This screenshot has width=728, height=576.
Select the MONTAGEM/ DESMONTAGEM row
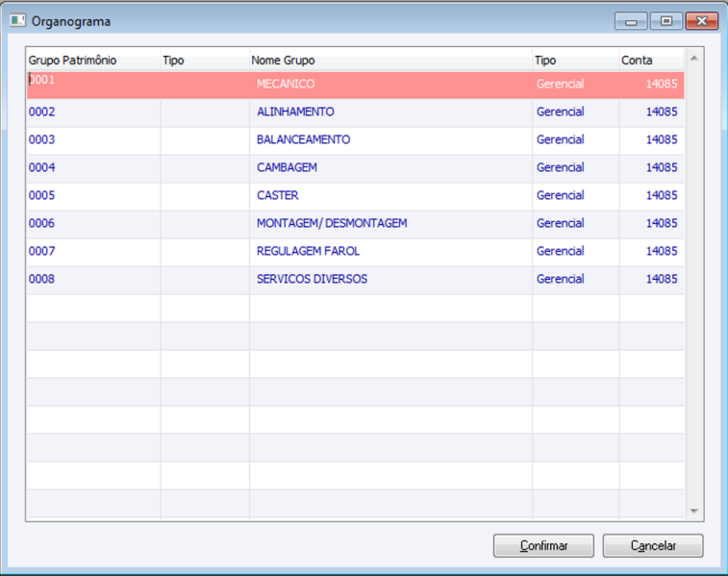click(x=355, y=223)
